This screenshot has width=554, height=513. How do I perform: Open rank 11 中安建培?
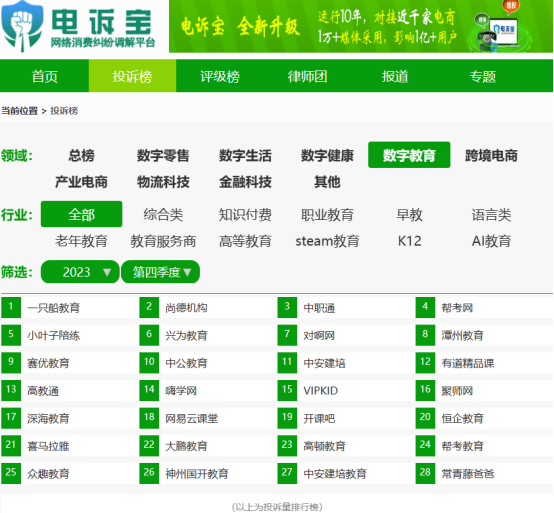click(324, 363)
